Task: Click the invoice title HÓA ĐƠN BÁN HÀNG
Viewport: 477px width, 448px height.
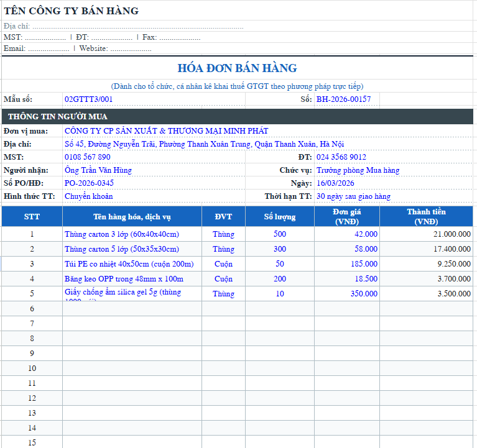Action: point(237,68)
